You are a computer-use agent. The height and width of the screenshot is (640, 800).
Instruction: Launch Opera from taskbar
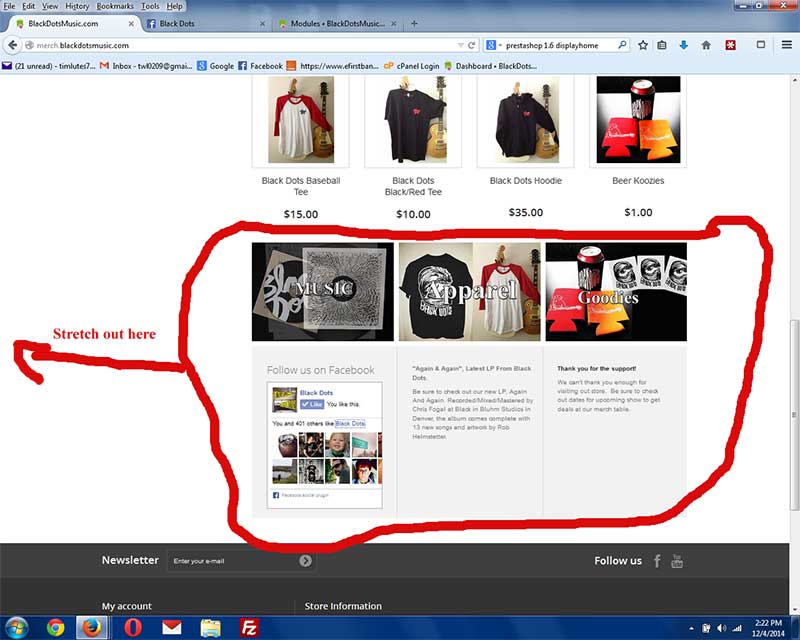pos(133,628)
